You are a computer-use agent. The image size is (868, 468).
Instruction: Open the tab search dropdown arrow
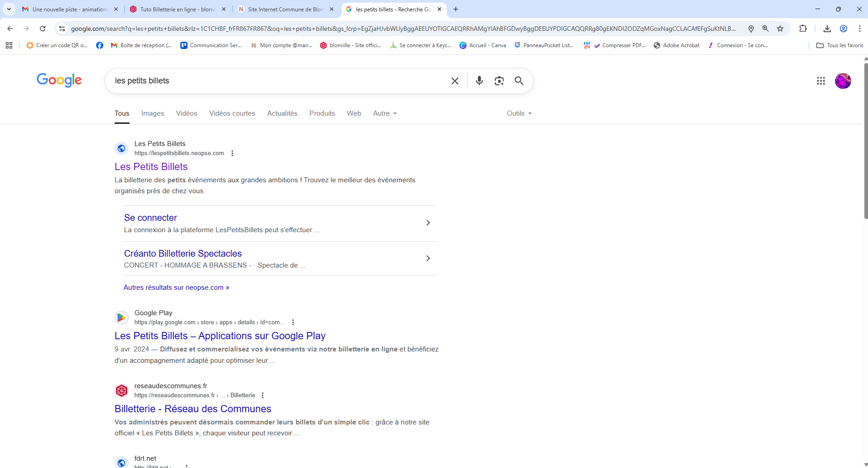[x=9, y=9]
